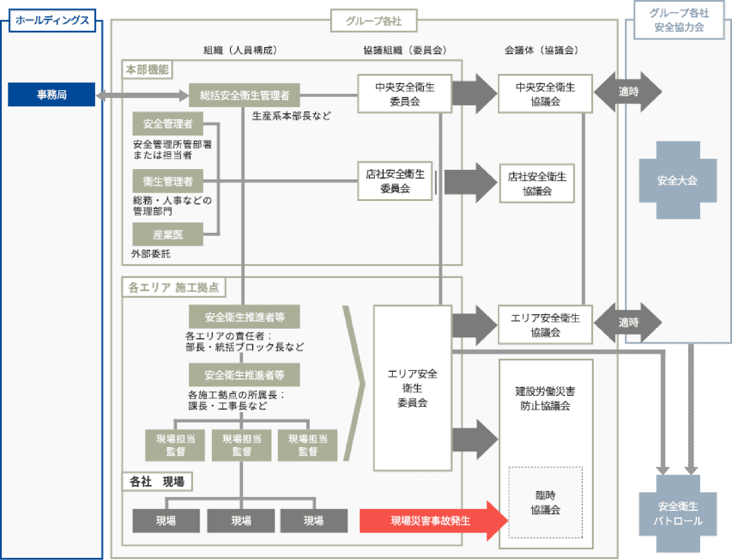Select the エリア安全衛生協議会 box
This screenshot has height=560, width=732.
[x=545, y=325]
